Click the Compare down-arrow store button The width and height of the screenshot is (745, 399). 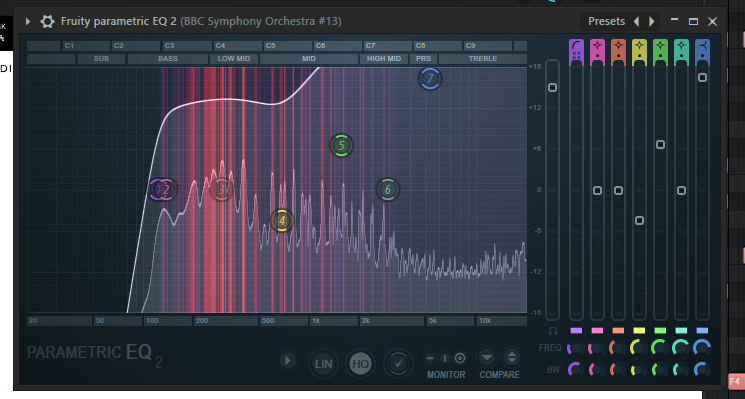coord(487,357)
